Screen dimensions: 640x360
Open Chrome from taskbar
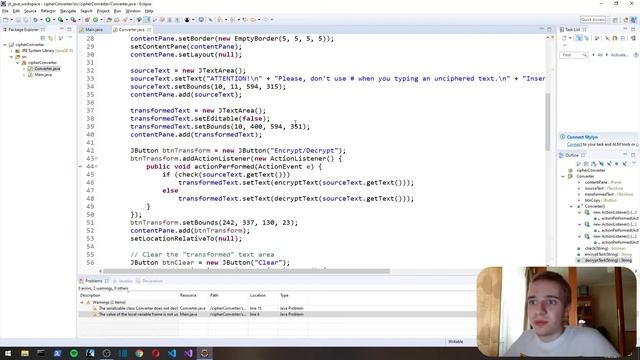point(139,353)
